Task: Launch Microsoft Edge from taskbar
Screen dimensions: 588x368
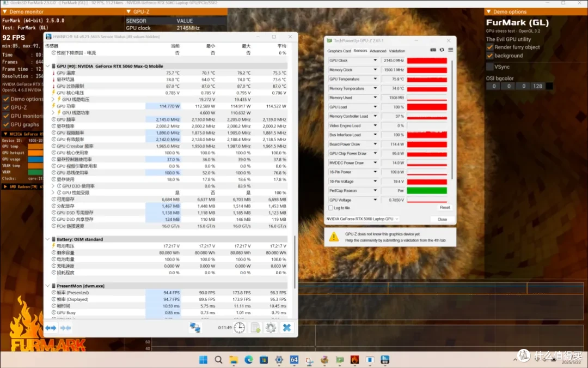Action: point(249,360)
